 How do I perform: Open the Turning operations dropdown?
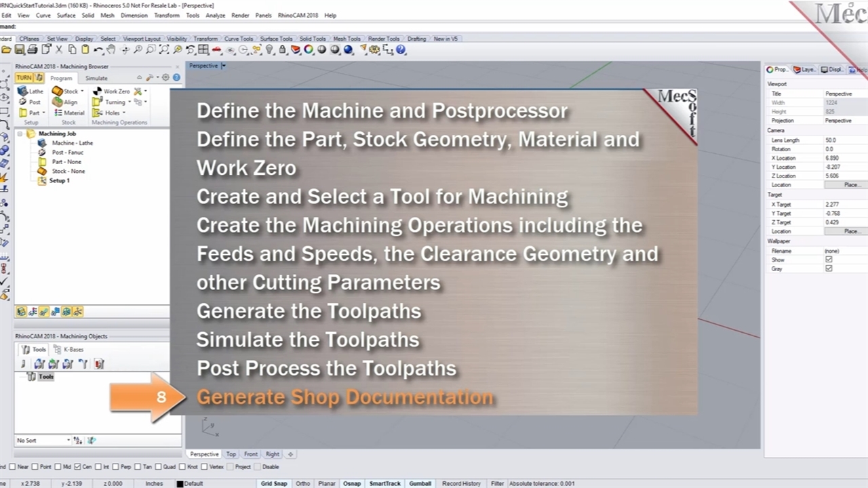click(129, 102)
